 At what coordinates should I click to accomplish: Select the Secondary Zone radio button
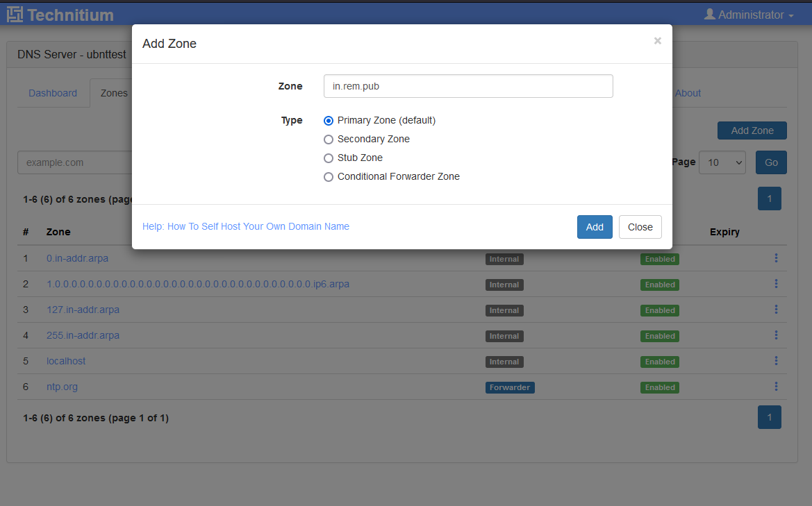[x=329, y=140]
